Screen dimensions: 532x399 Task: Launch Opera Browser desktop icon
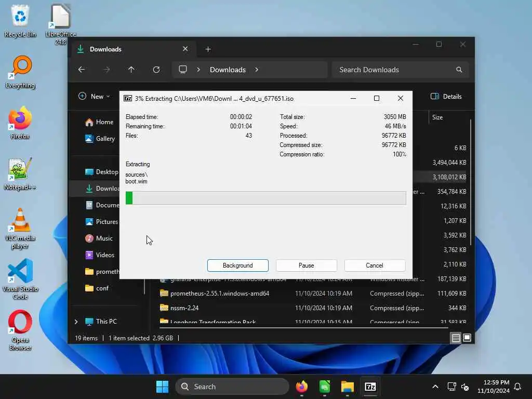pyautogui.click(x=20, y=330)
